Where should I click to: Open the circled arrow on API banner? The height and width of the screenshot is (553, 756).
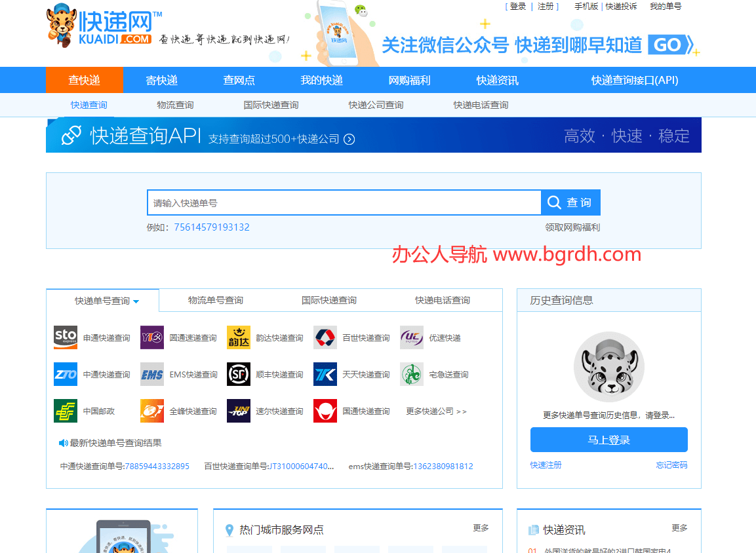[349, 139]
